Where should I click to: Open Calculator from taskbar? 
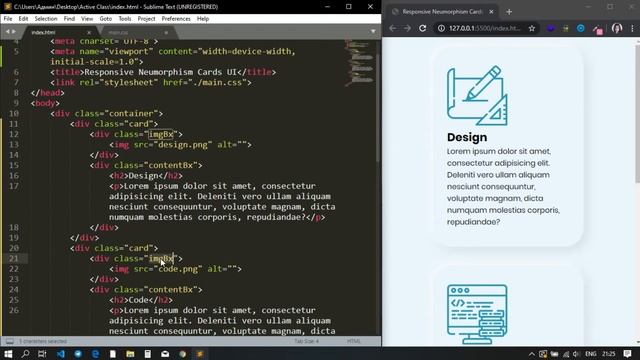[148, 354]
